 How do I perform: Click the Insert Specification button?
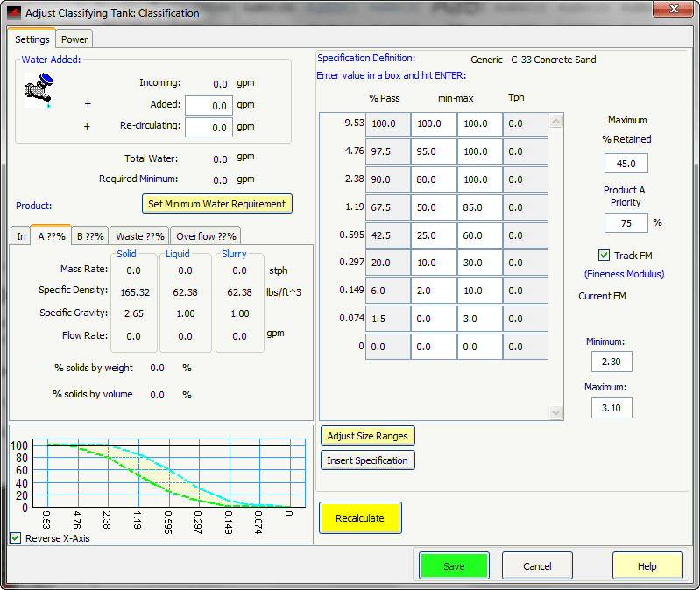(x=367, y=460)
